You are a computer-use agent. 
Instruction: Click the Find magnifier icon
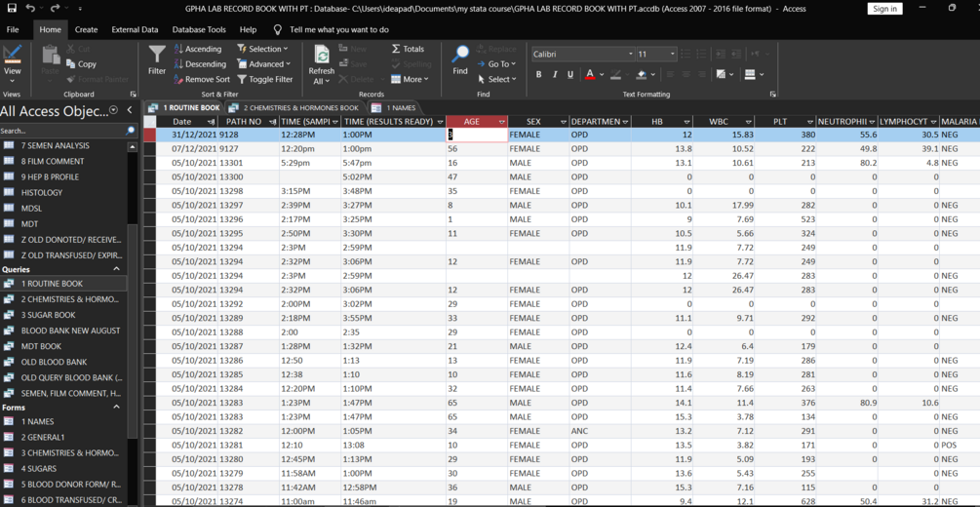[x=460, y=54]
